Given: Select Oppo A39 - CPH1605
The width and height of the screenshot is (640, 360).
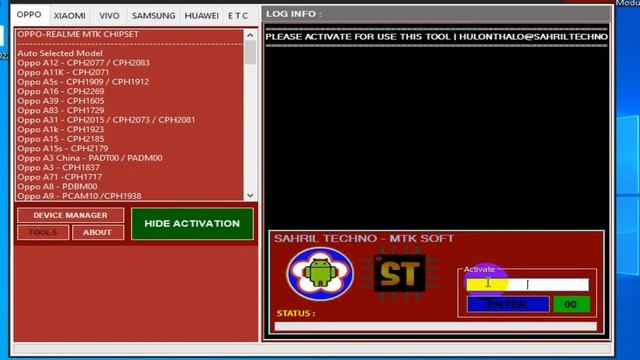Looking at the screenshot, I should (61, 101).
